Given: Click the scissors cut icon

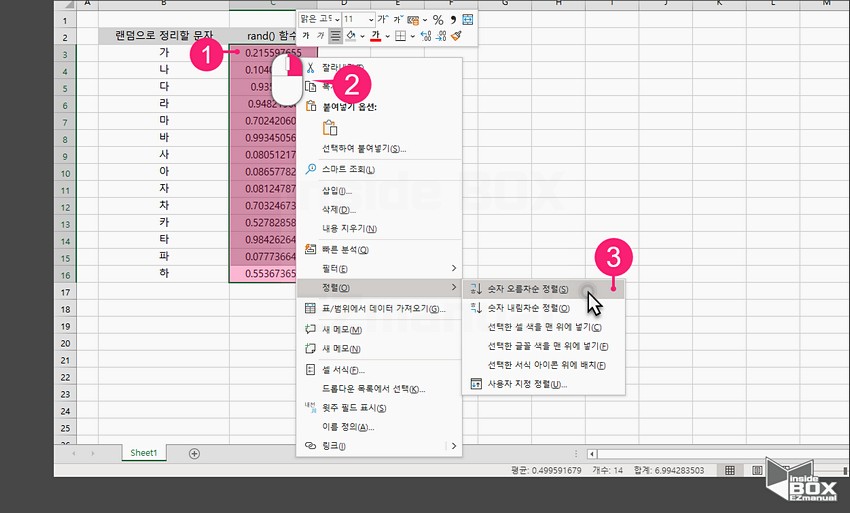Looking at the screenshot, I should (x=310, y=68).
